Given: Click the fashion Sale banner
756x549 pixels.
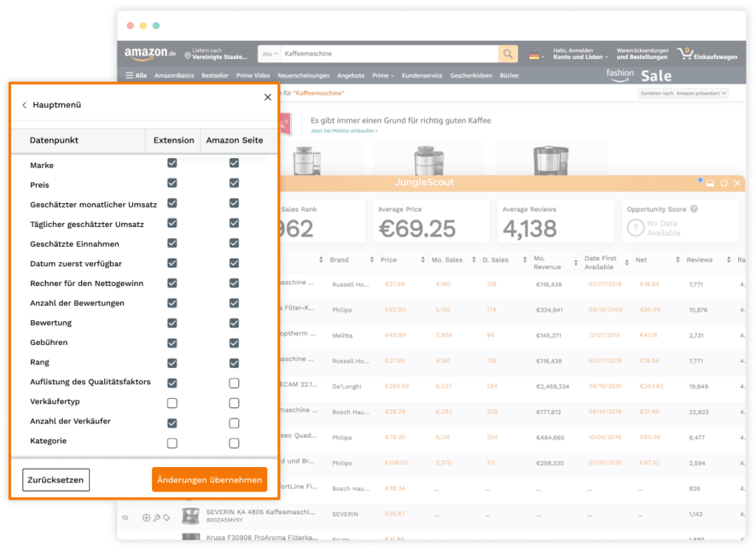Looking at the screenshot, I should (639, 76).
